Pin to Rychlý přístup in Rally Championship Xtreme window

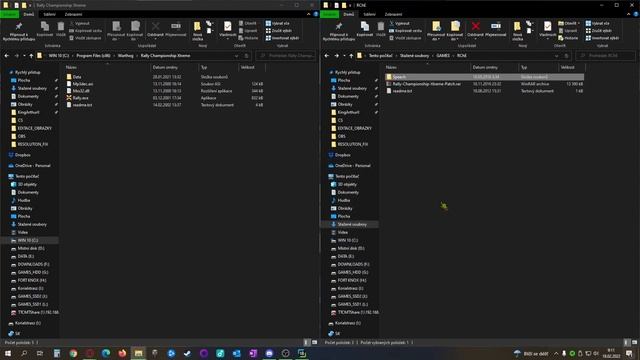pyautogui.click(x=18, y=31)
